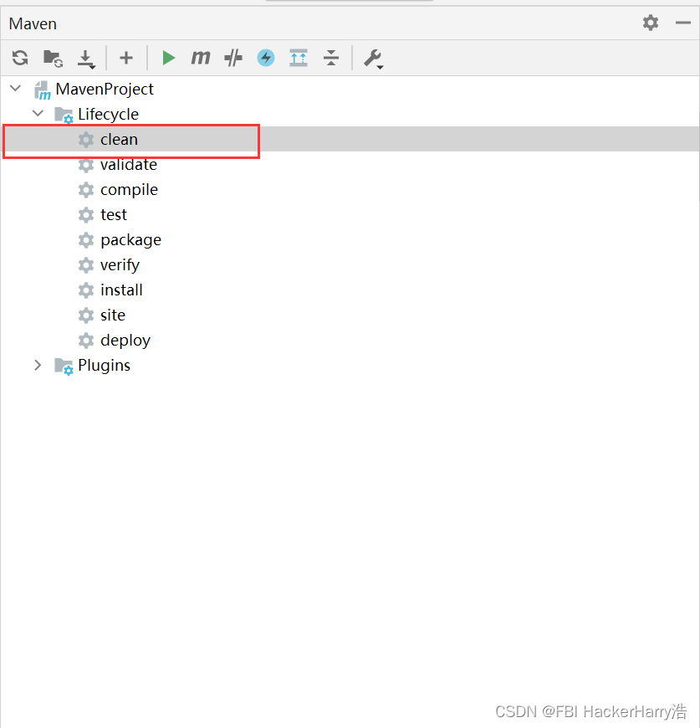Select the MavenProject root node

coord(105,90)
